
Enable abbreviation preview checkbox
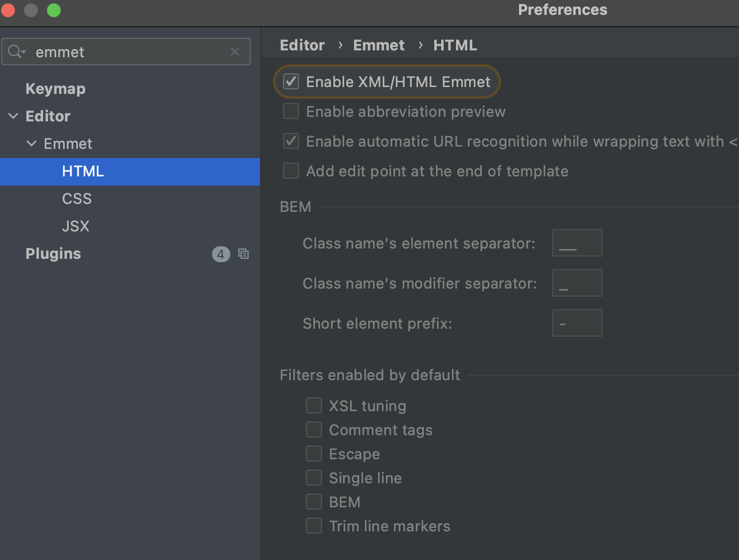[x=291, y=111]
